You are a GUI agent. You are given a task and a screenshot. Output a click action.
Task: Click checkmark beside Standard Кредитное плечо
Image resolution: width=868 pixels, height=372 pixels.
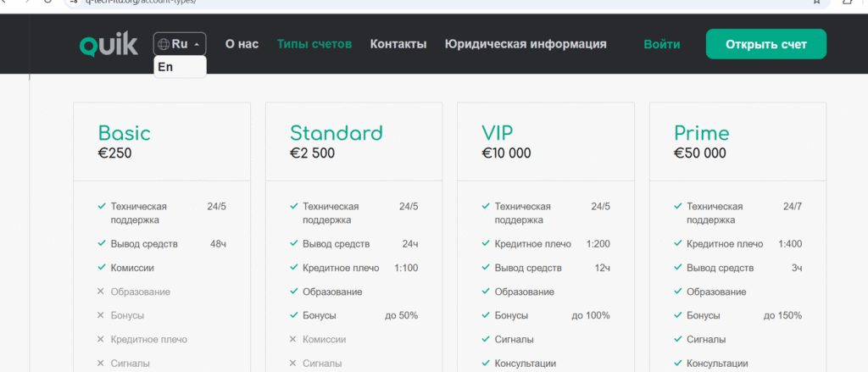coord(293,268)
